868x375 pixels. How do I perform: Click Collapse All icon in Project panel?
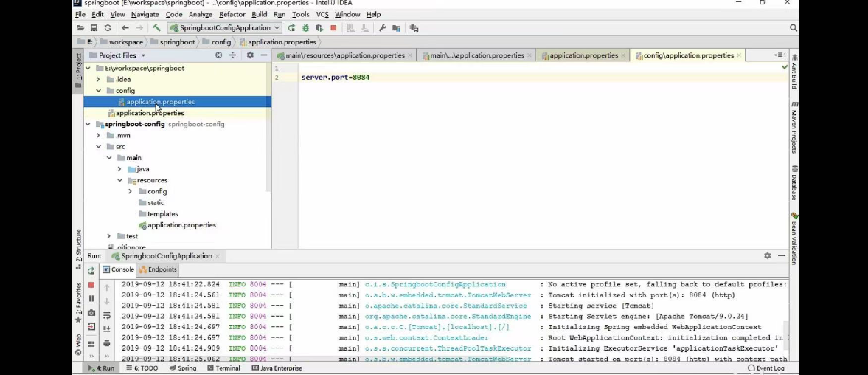tap(232, 55)
